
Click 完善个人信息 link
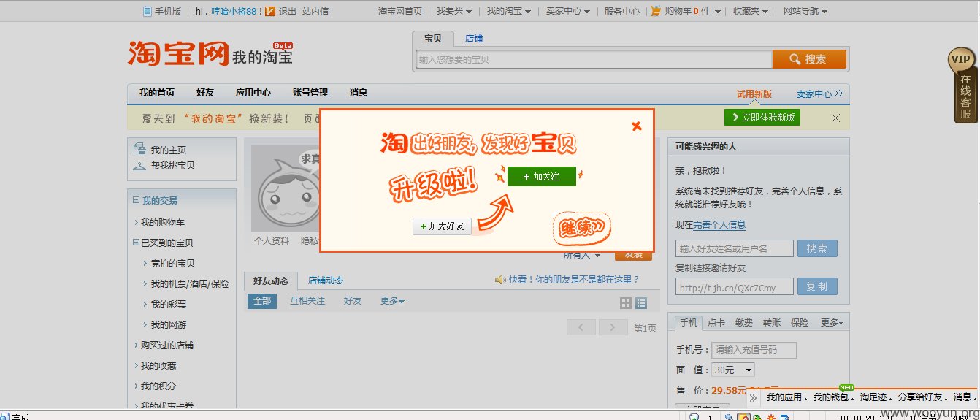pyautogui.click(x=719, y=225)
